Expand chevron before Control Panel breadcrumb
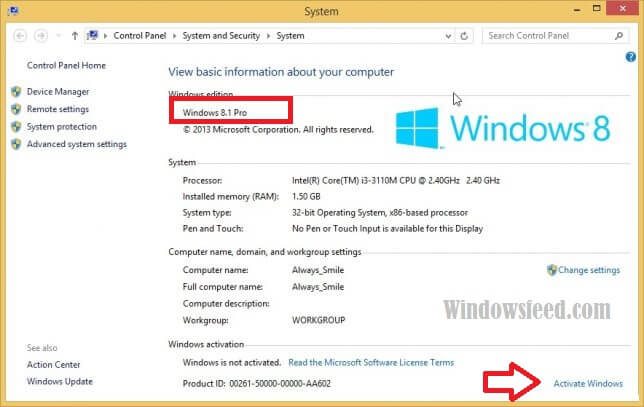Screen dimensions: 644x407 [x=105, y=36]
